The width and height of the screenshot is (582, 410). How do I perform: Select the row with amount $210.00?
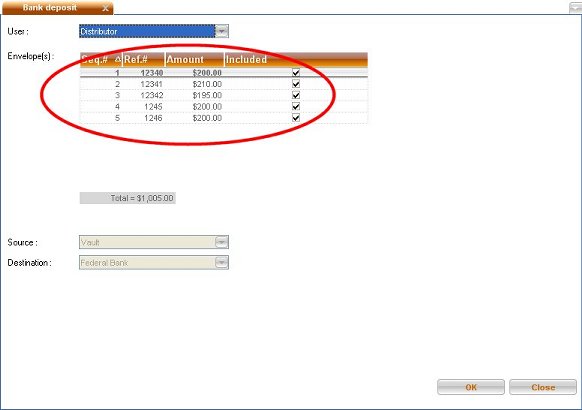click(x=224, y=84)
